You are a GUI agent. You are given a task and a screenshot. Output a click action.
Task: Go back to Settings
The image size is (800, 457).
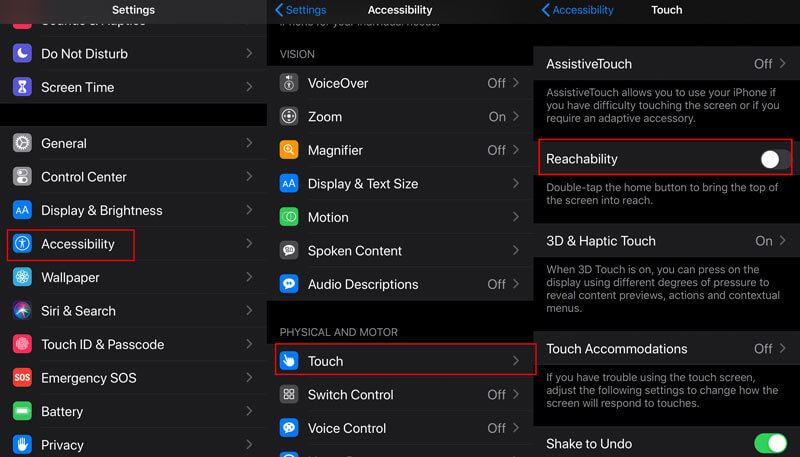301,10
